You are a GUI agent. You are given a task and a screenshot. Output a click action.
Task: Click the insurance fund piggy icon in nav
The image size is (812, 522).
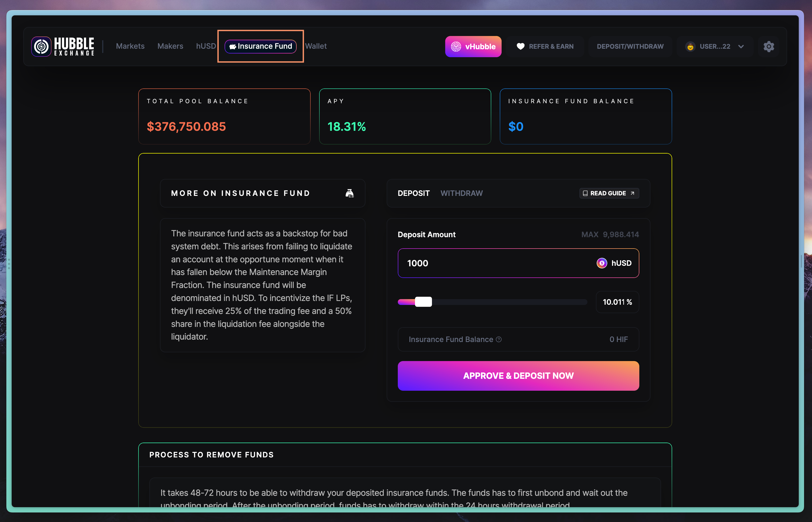point(233,46)
